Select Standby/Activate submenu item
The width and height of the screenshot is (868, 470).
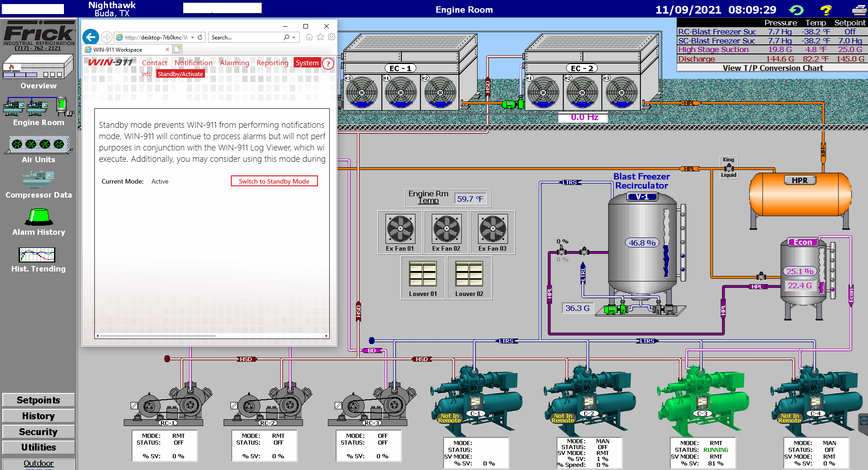coord(180,74)
